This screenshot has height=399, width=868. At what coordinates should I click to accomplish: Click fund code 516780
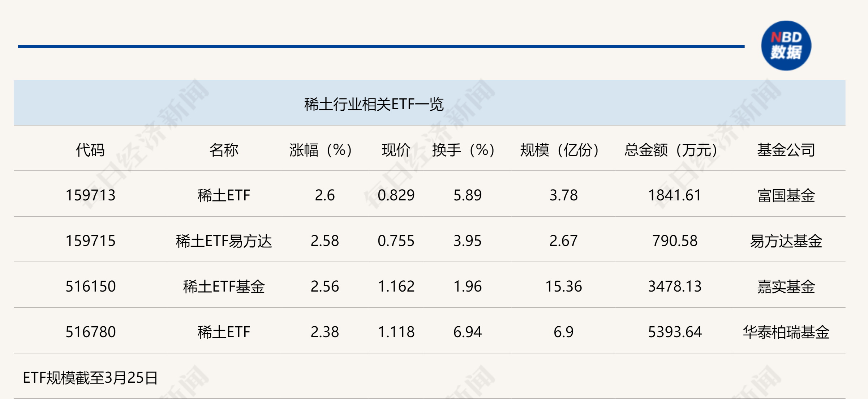coord(90,332)
